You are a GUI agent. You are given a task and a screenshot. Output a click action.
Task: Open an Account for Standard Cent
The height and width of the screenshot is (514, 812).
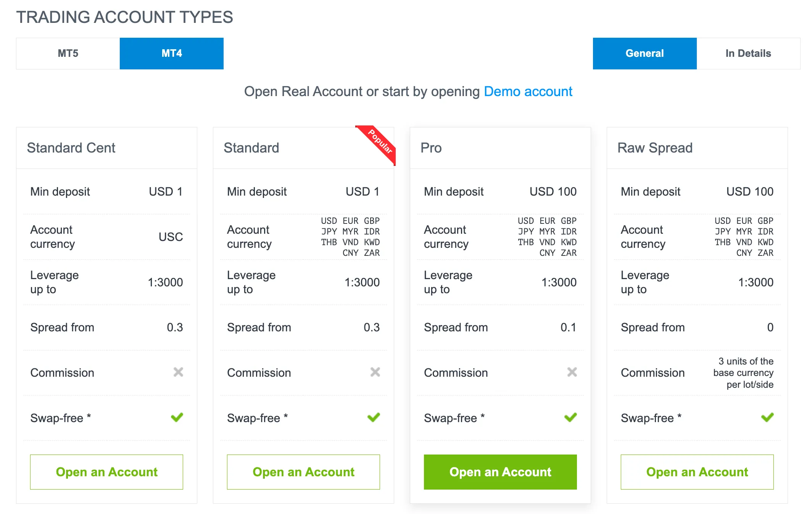click(x=106, y=472)
